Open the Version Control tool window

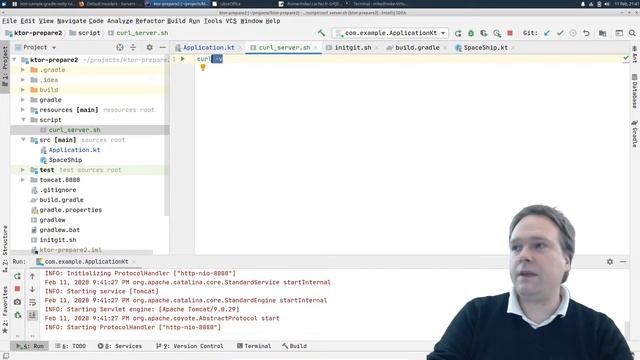(x=190, y=346)
